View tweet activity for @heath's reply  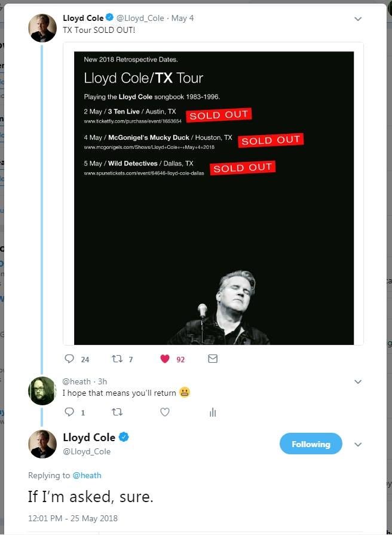(213, 412)
